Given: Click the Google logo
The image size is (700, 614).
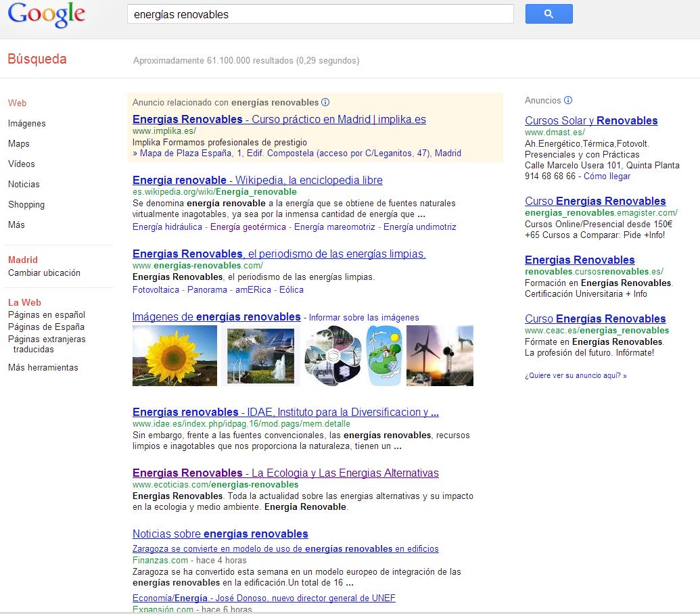Looking at the screenshot, I should pyautogui.click(x=47, y=15).
